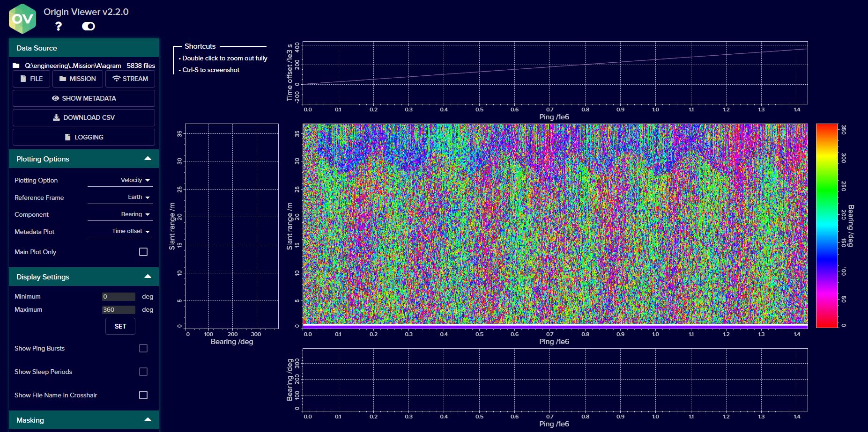Screen dimensions: 868x432
Task: Enable Show Sleep Periods
Action: coord(143,372)
